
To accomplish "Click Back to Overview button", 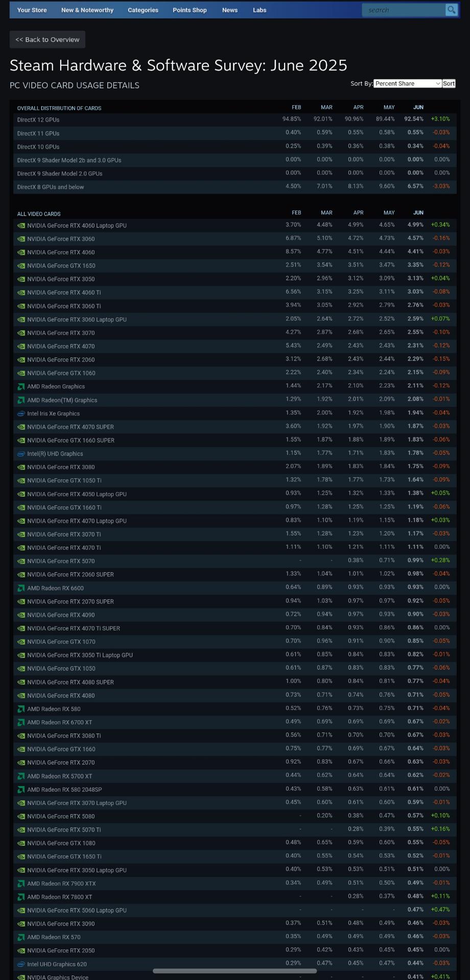I will (48, 39).
